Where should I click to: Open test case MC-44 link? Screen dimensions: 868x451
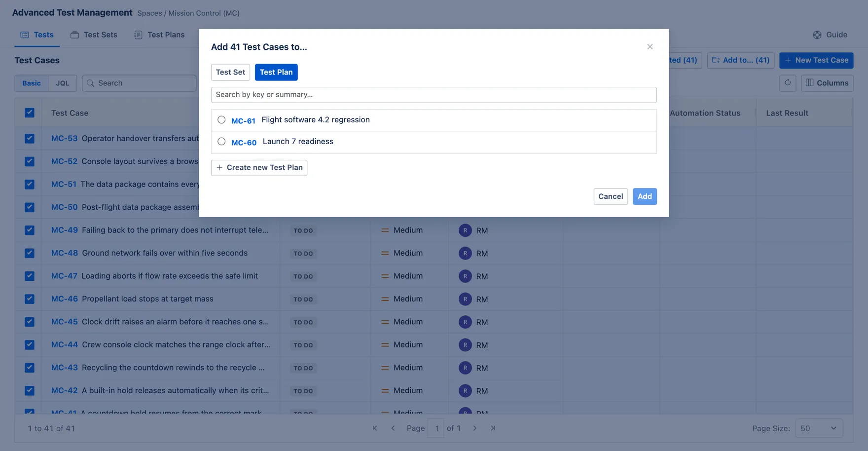click(x=65, y=344)
